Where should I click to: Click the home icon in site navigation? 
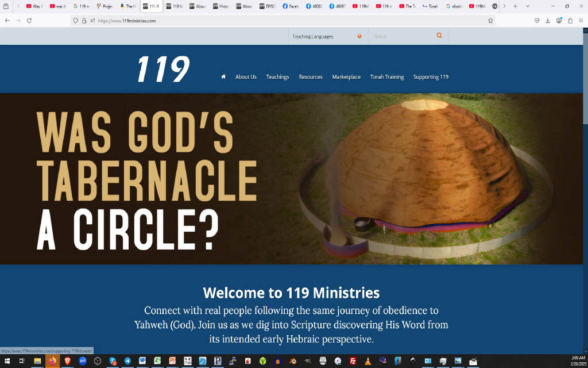point(223,76)
